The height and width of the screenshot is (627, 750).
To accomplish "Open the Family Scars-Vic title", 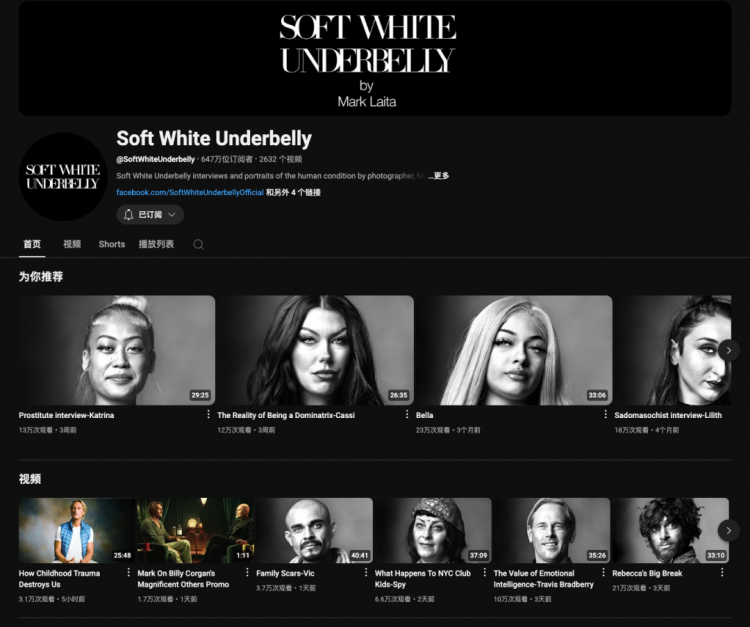I will coord(285,573).
